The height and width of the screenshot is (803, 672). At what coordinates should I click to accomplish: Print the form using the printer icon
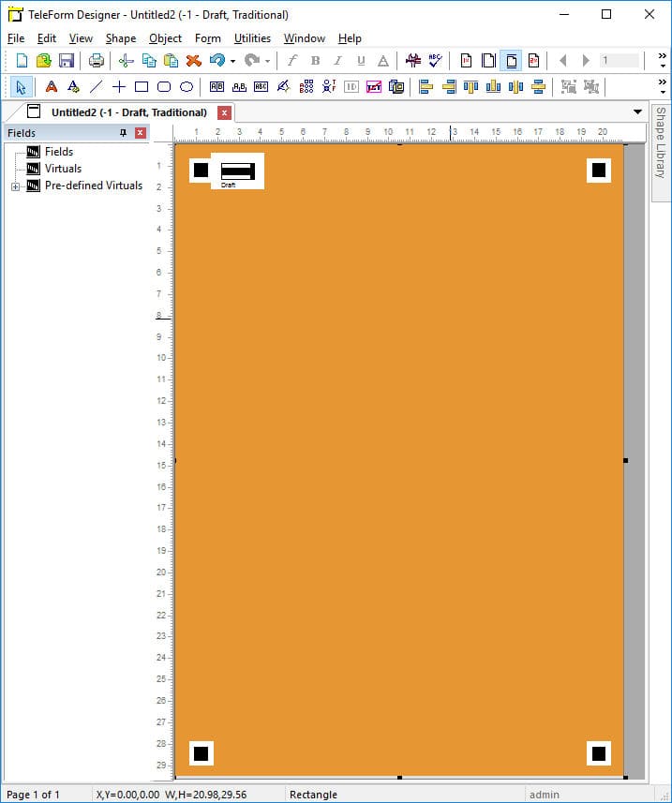(x=96, y=60)
